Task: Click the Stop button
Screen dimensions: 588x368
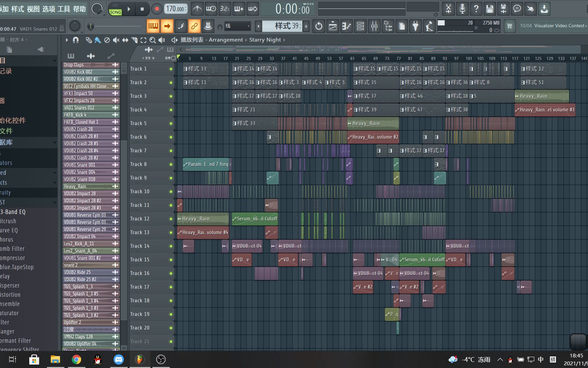Action: pyautogui.click(x=142, y=9)
